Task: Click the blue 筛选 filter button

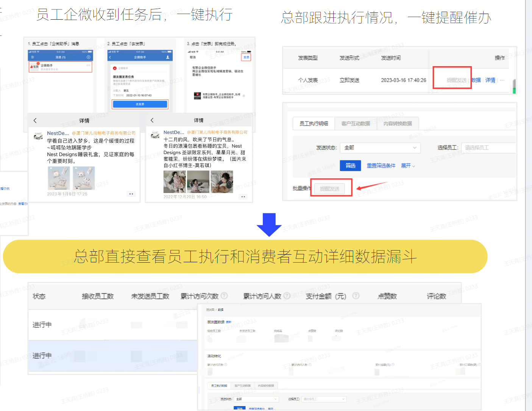Action: pos(350,165)
